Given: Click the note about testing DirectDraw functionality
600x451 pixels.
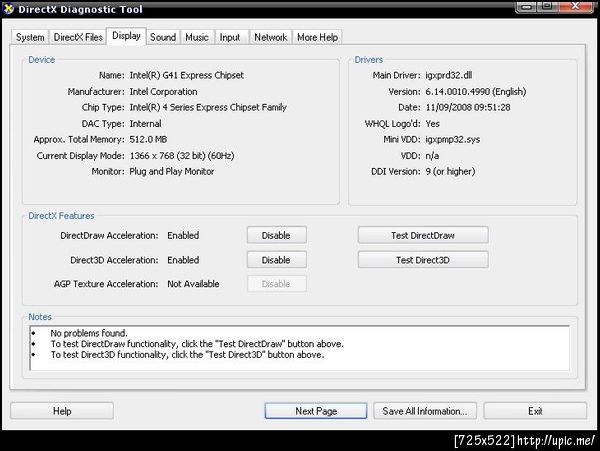Looking at the screenshot, I should pos(197,344).
